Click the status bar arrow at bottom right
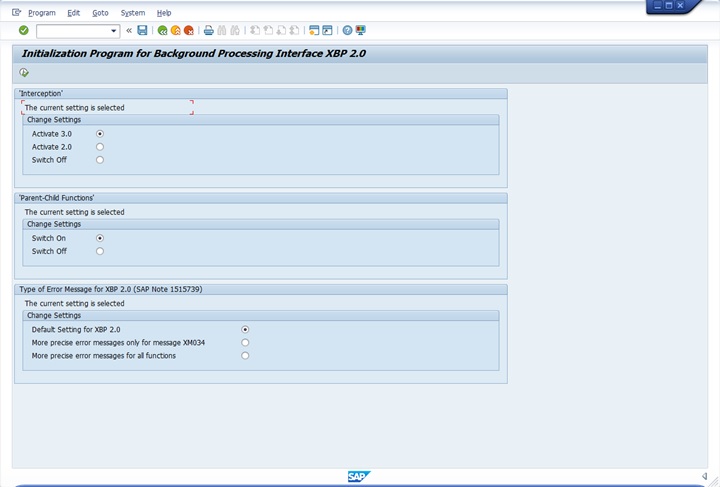The width and height of the screenshot is (720, 487). (x=704, y=476)
